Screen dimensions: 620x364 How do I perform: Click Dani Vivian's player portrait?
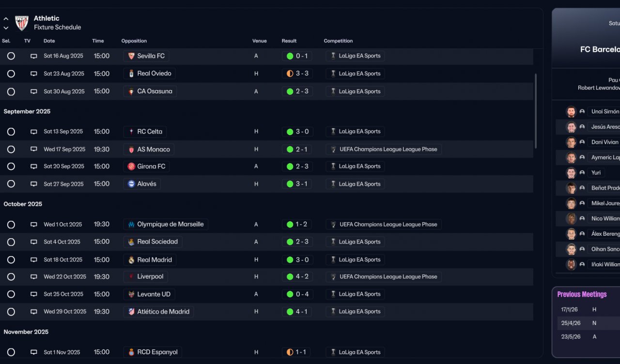point(572,142)
